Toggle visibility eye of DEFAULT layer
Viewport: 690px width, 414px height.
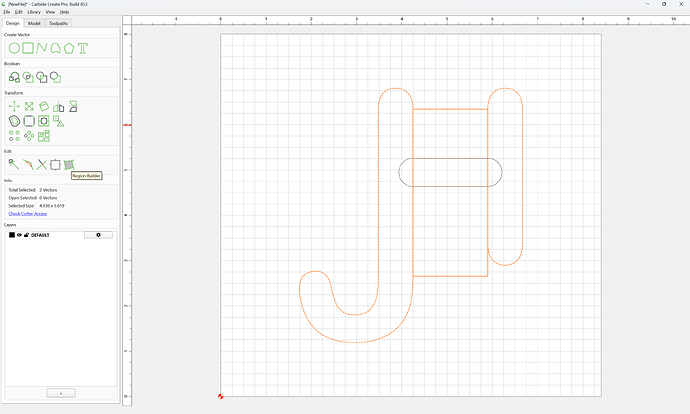pyautogui.click(x=19, y=235)
